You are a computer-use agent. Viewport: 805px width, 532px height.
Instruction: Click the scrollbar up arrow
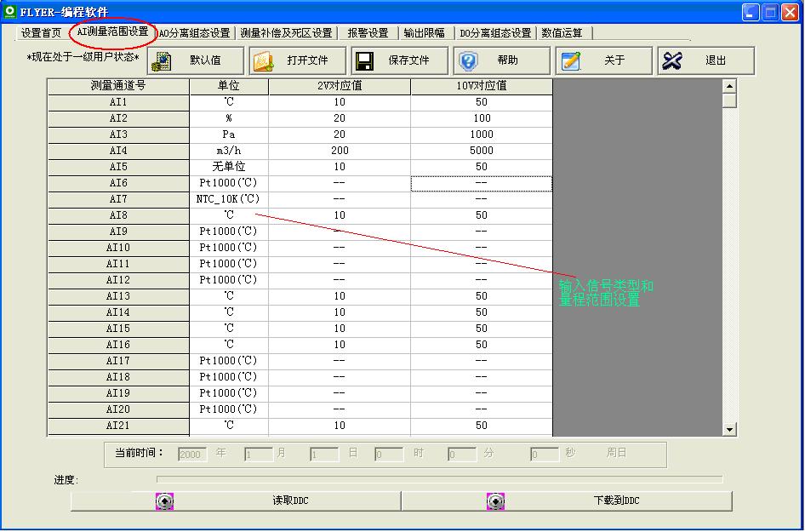click(x=729, y=86)
